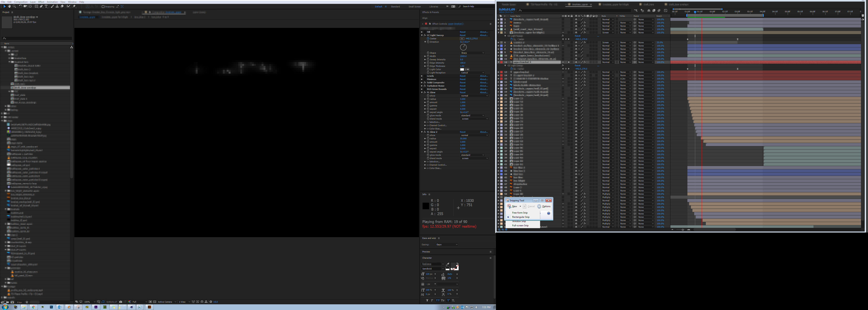Toggle the Edge Thickness stopwatch
868x310 pixels.
coord(428,66)
